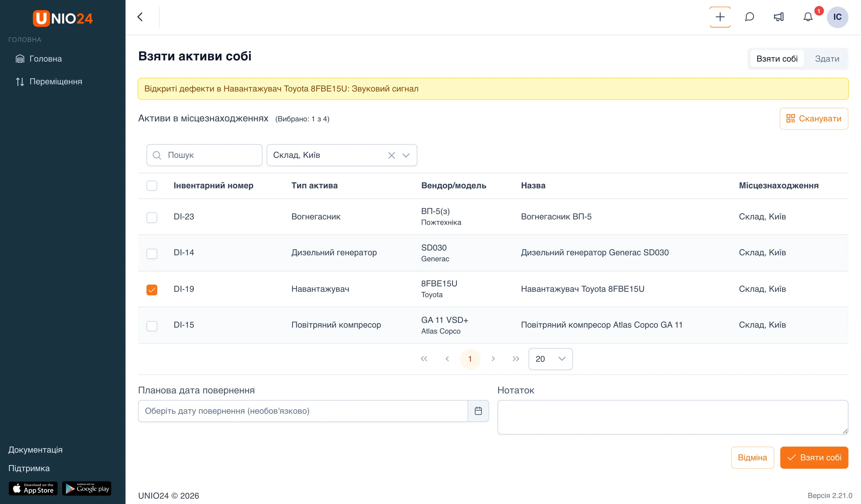
Task: Click the Сканувати button
Action: (x=813, y=119)
